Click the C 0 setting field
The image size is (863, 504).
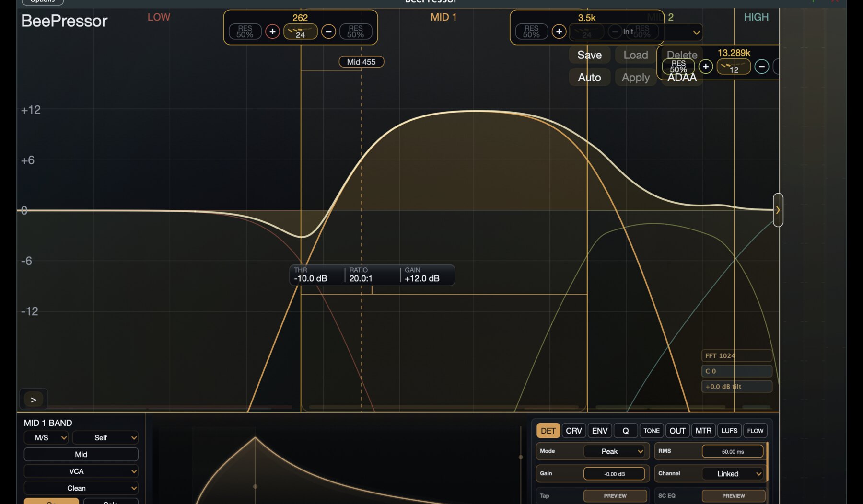click(736, 371)
